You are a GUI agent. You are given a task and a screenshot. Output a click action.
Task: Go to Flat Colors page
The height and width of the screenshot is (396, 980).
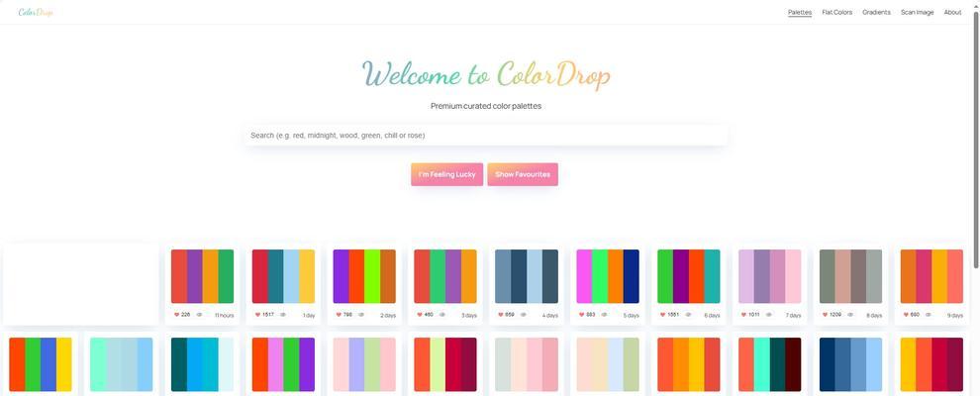(836, 13)
